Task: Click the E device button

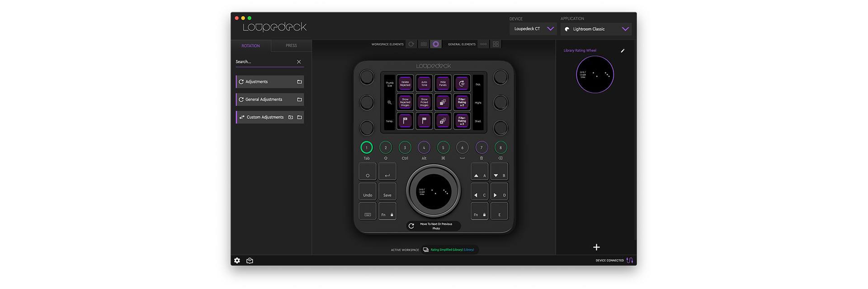Action: coord(500,211)
